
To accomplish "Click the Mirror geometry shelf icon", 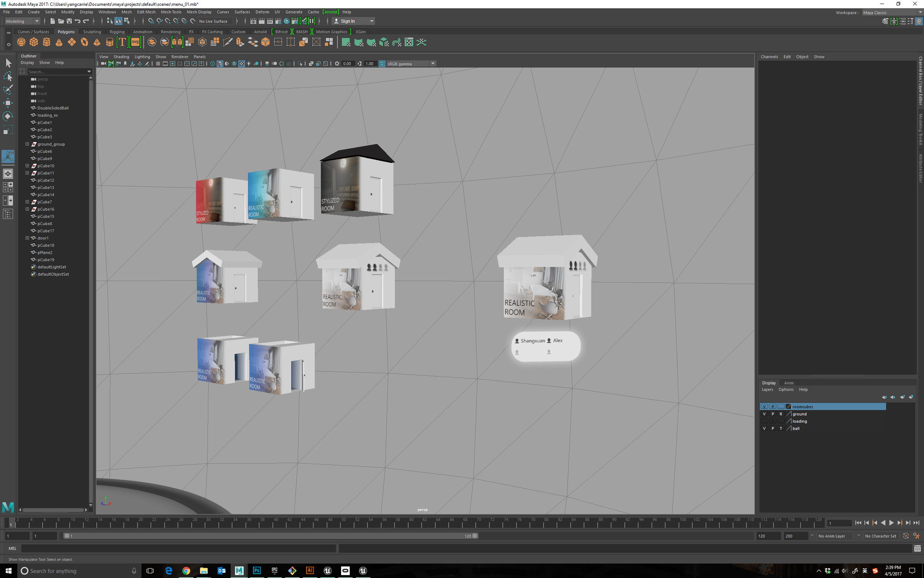I will coord(177,42).
